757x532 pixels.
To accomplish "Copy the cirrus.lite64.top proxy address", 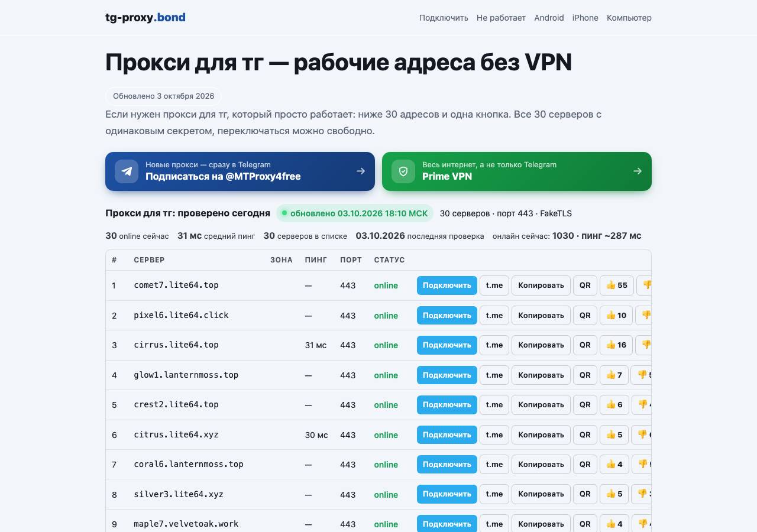I will pyautogui.click(x=541, y=345).
